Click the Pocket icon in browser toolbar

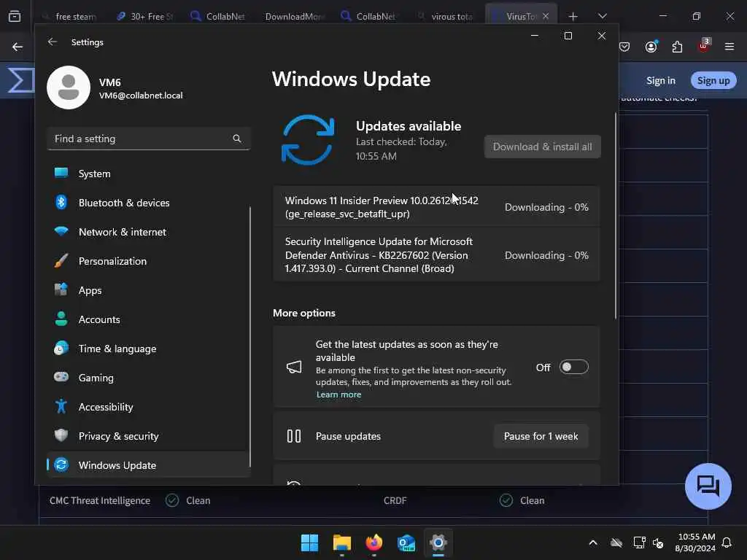[624, 47]
